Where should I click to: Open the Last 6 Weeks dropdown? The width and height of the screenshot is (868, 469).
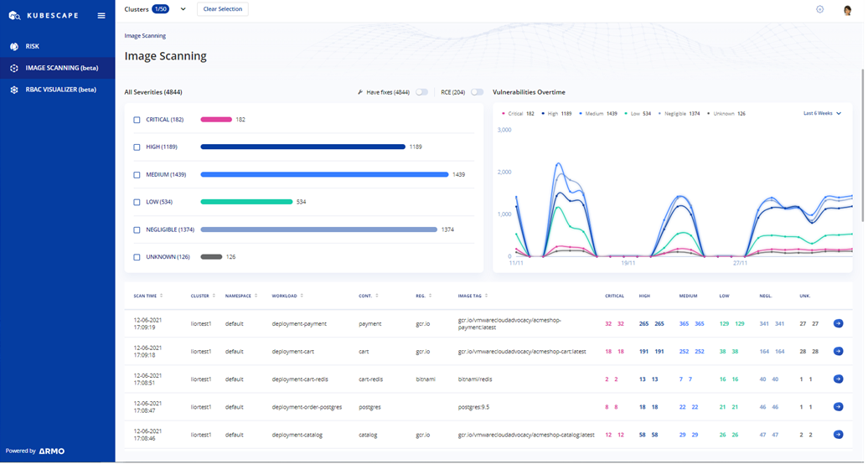click(822, 113)
